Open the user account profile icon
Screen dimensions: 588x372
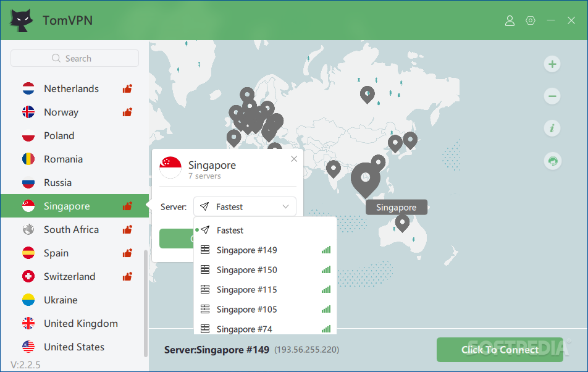pyautogui.click(x=510, y=20)
